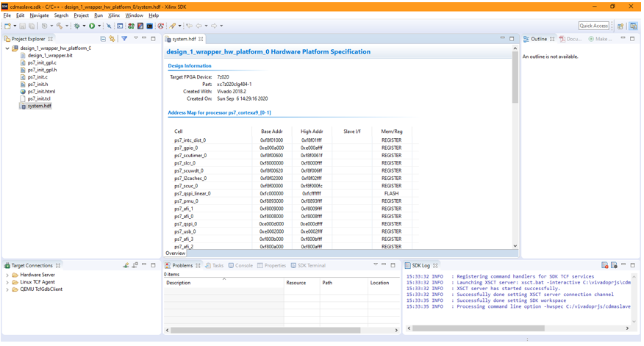Image resolution: width=644 pixels, height=346 pixels.
Task: Select the Overview tab of editor
Action: click(176, 253)
